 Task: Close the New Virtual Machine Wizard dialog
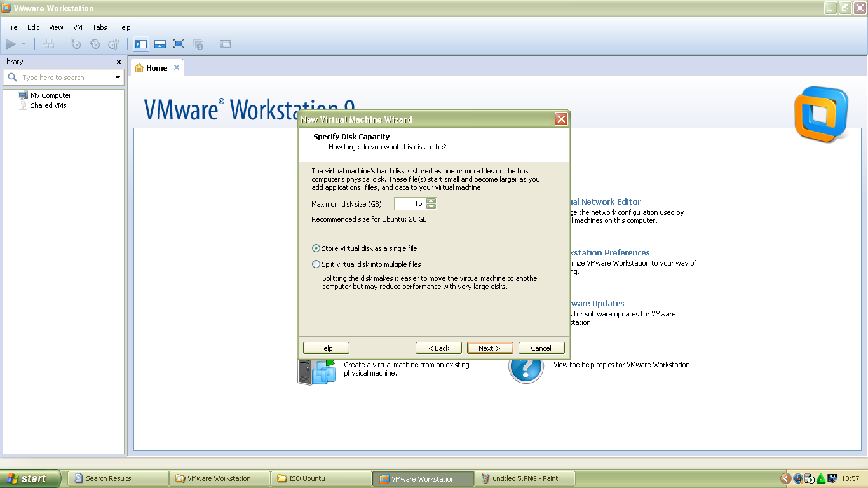pyautogui.click(x=561, y=119)
